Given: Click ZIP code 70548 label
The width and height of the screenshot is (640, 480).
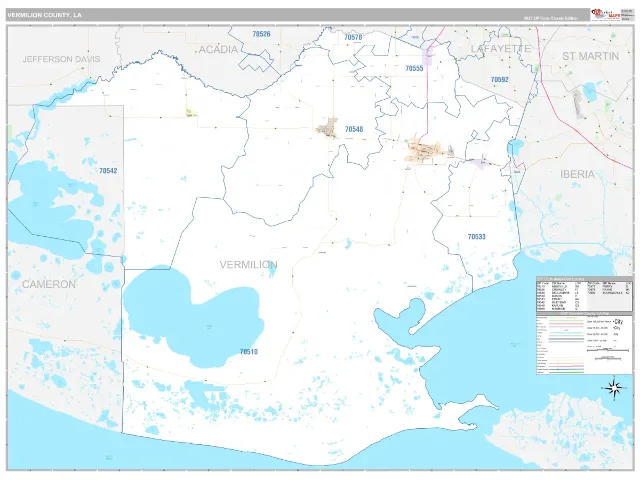Looking at the screenshot, I should [354, 129].
